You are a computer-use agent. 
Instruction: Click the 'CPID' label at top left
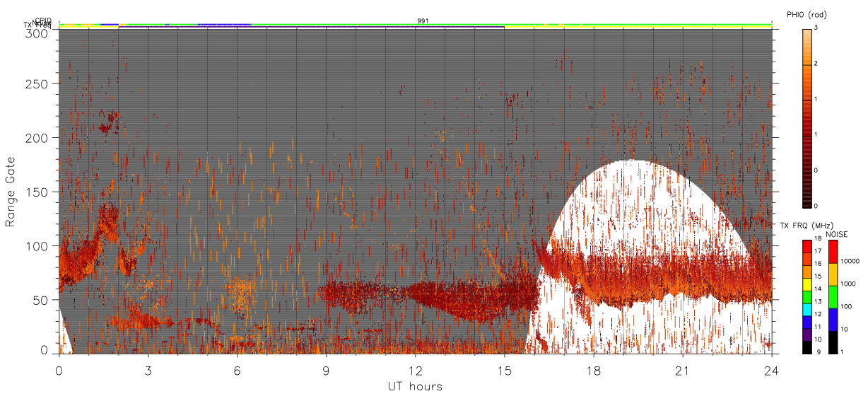(x=43, y=21)
